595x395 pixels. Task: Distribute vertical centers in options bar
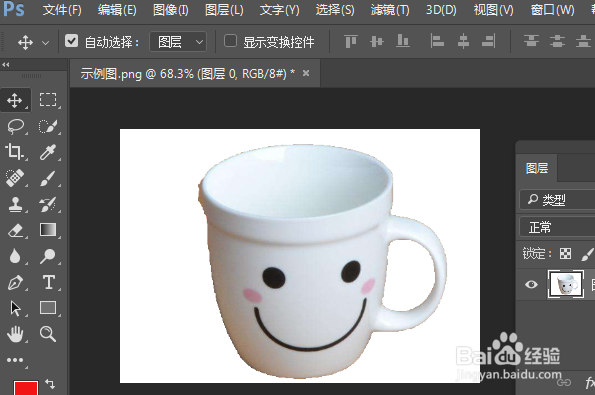557,41
